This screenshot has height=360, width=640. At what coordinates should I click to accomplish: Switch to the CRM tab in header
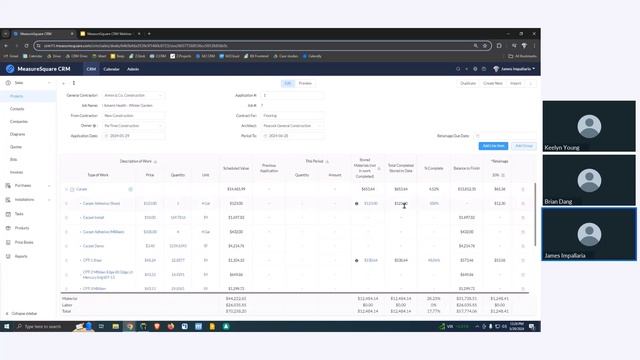91,69
